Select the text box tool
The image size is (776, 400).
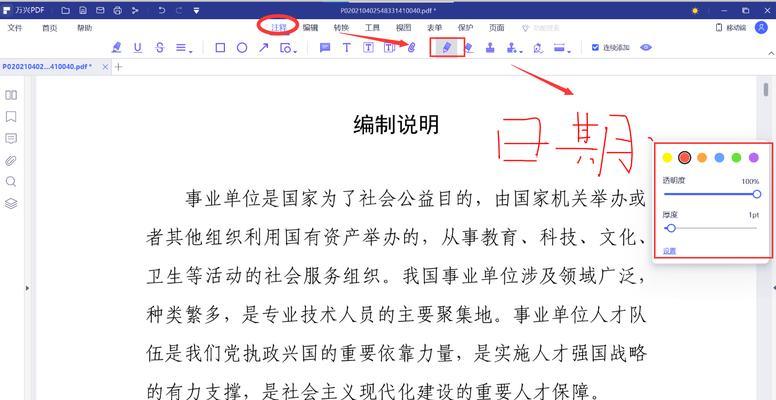pyautogui.click(x=368, y=48)
